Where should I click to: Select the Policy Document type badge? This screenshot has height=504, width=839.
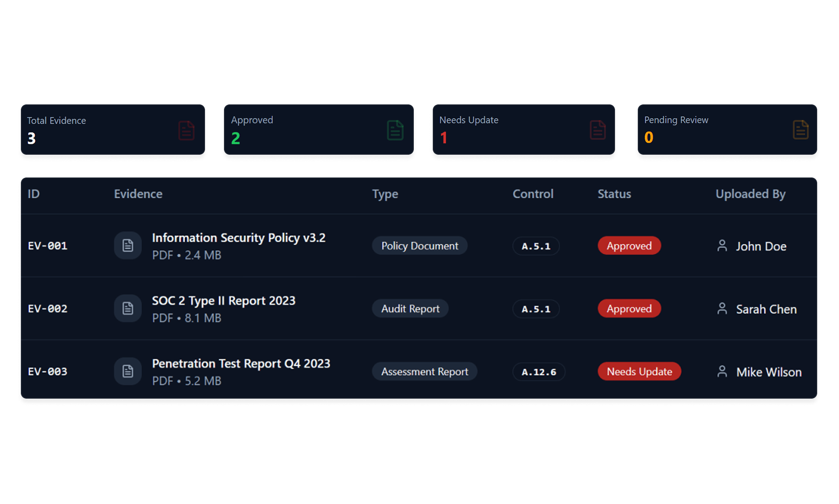coord(419,246)
